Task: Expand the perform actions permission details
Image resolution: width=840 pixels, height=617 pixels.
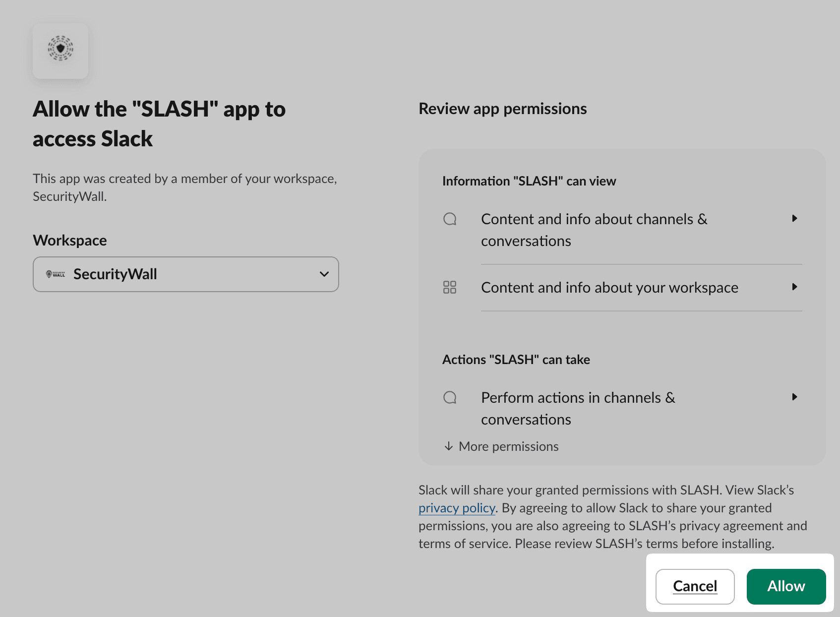Action: point(795,397)
